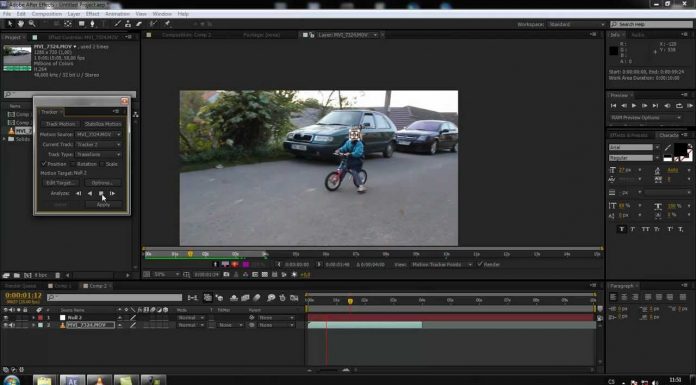Toggle Position checkbox in Tracker
Image resolution: width=696 pixels, height=385 pixels.
pos(44,164)
